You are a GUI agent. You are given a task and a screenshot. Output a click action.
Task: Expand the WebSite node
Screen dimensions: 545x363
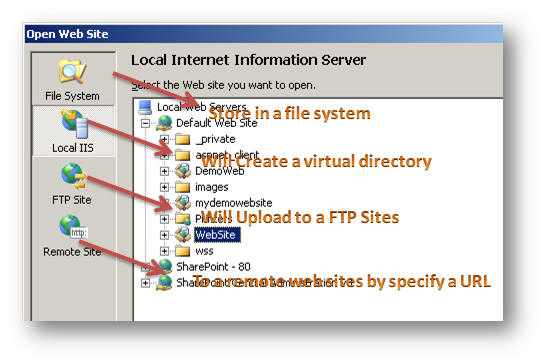point(164,235)
